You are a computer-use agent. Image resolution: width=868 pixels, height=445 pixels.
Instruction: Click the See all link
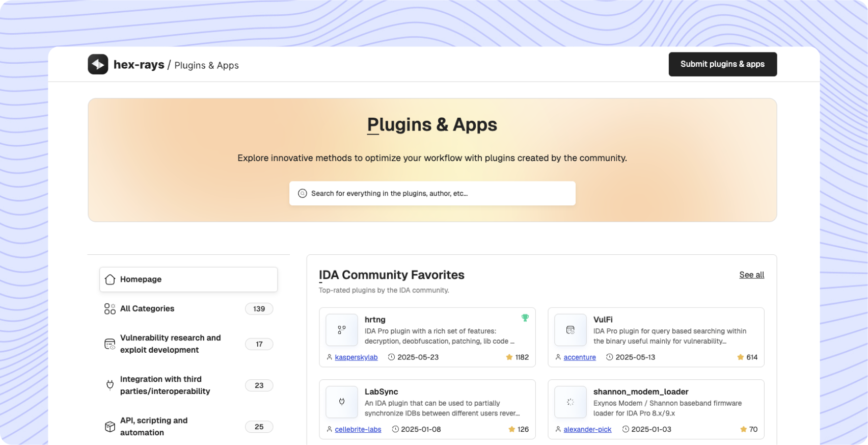(x=751, y=275)
